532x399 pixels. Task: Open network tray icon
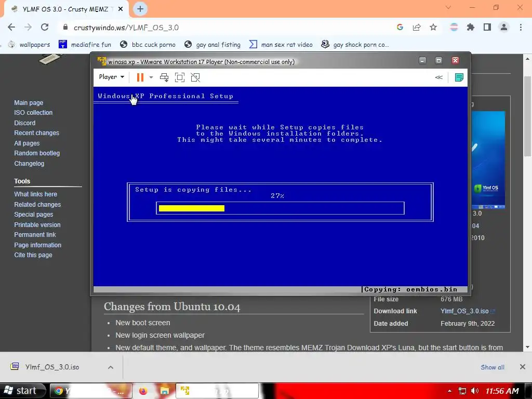462,391
